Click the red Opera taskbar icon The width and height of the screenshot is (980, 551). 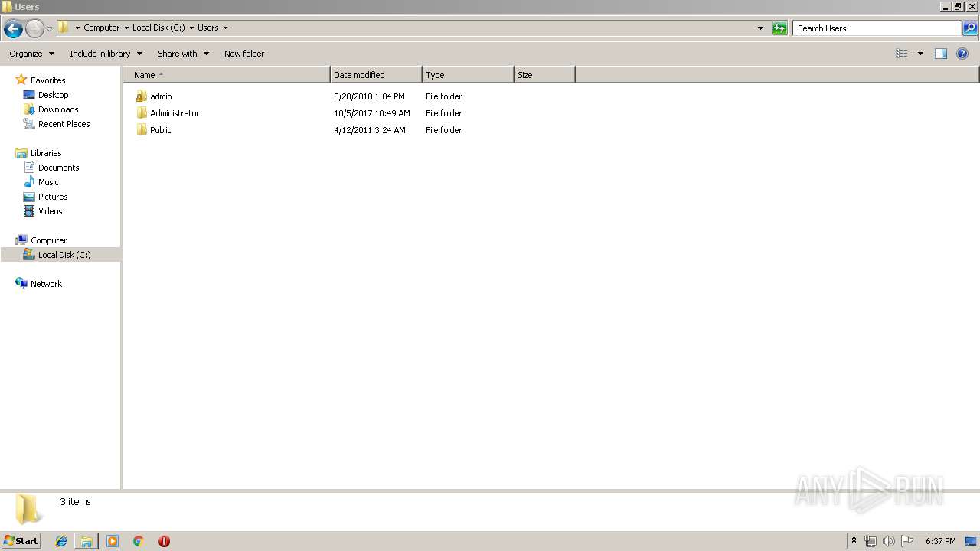click(164, 541)
